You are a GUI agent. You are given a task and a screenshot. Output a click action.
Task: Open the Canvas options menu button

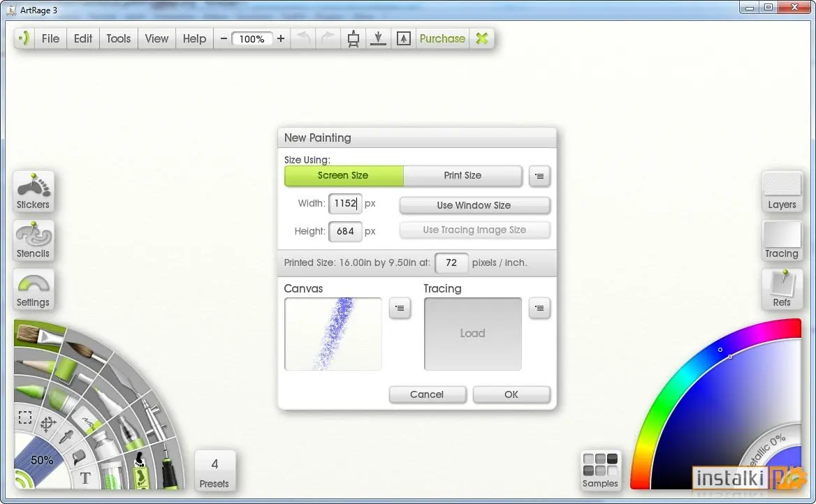pos(400,308)
